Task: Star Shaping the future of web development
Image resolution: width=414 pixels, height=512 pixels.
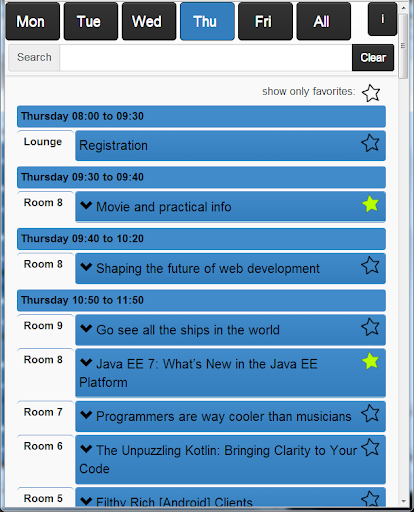Action: point(370,266)
